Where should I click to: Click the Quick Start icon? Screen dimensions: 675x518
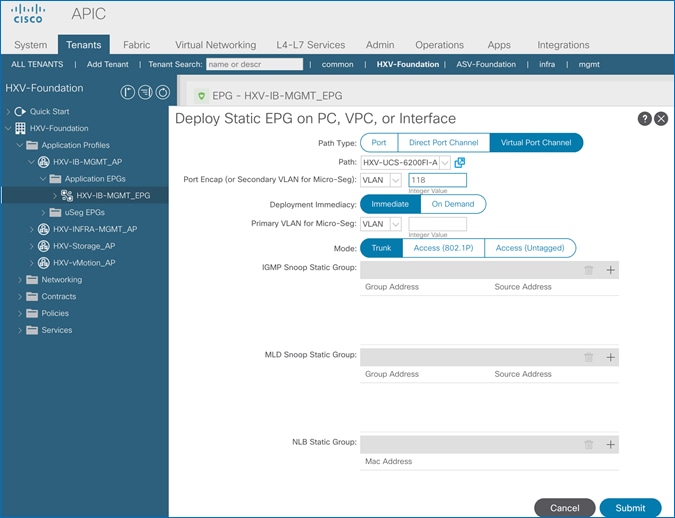20,112
